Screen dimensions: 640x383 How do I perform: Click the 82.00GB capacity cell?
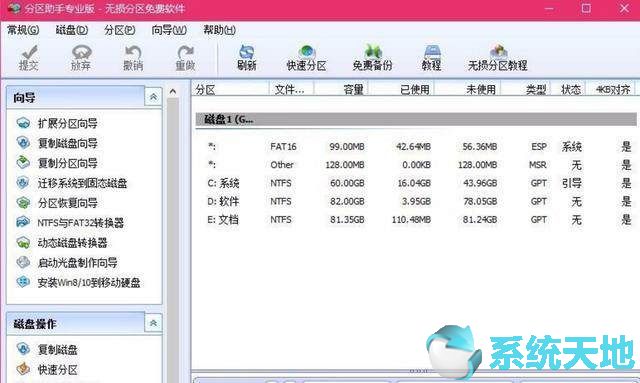pyautogui.click(x=347, y=201)
